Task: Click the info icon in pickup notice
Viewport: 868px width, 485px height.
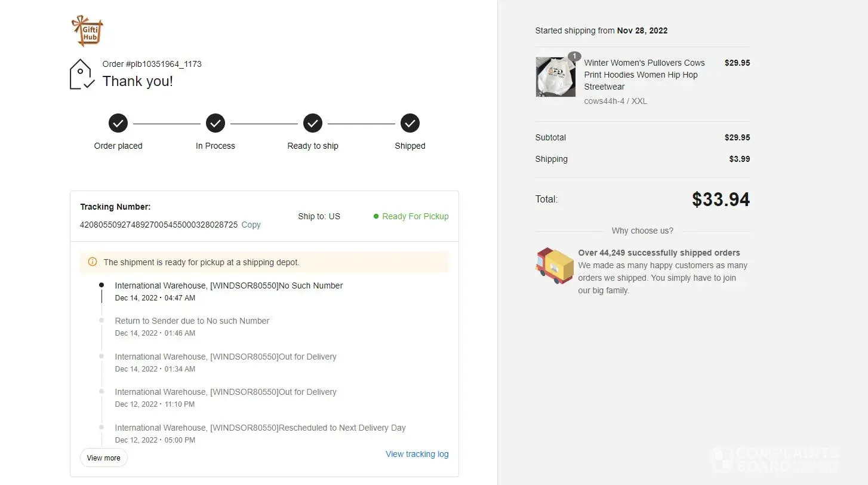Action: point(93,262)
